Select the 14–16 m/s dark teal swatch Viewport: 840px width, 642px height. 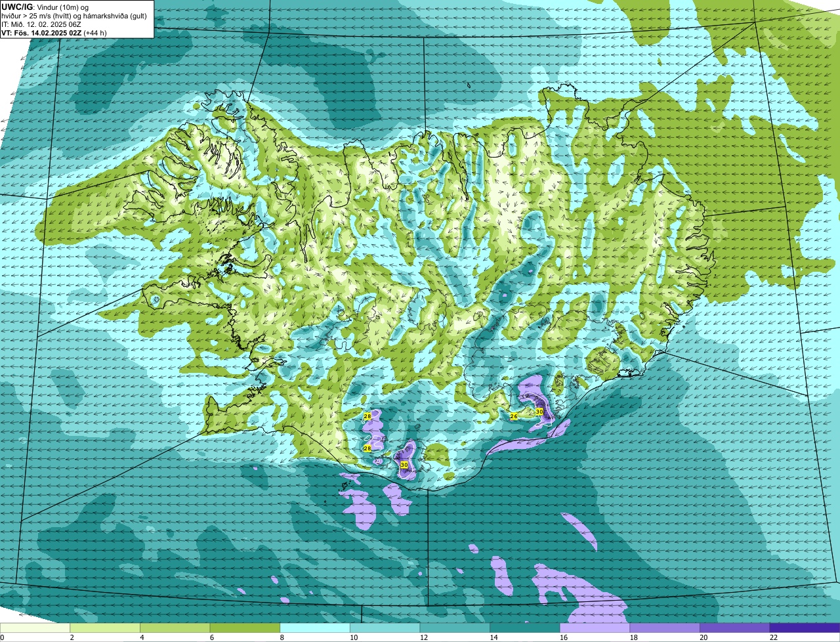tap(525, 628)
